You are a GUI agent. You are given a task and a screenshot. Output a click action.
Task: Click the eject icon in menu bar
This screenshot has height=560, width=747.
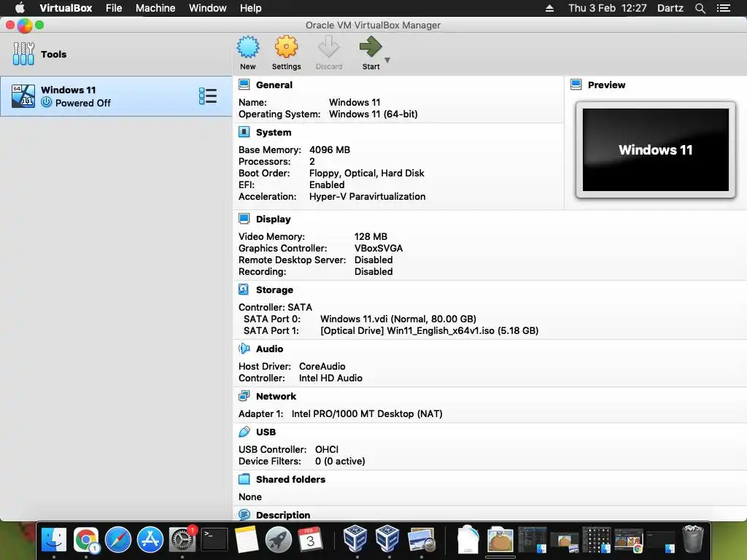point(549,8)
